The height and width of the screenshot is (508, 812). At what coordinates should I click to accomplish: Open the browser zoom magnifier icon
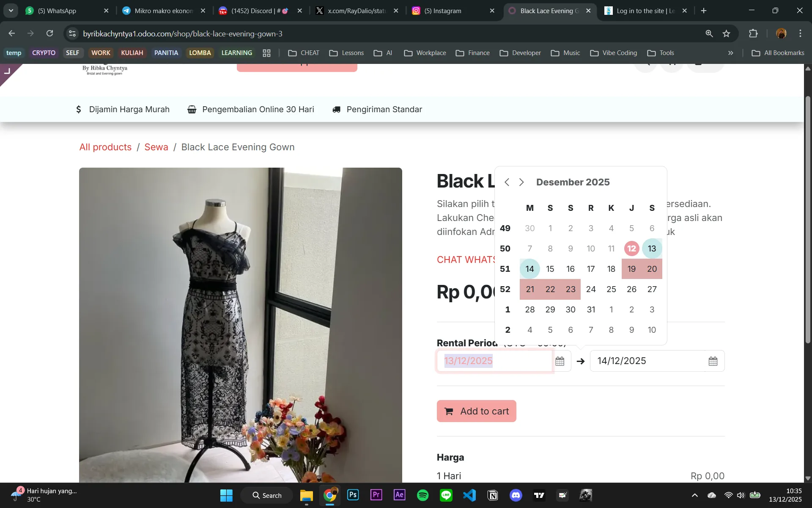[709, 33]
